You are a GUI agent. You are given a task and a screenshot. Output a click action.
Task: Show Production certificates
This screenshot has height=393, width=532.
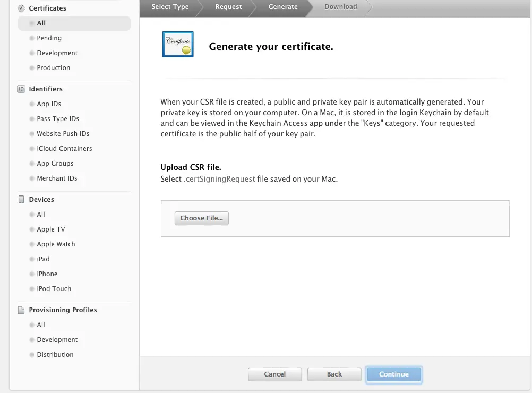(x=53, y=68)
